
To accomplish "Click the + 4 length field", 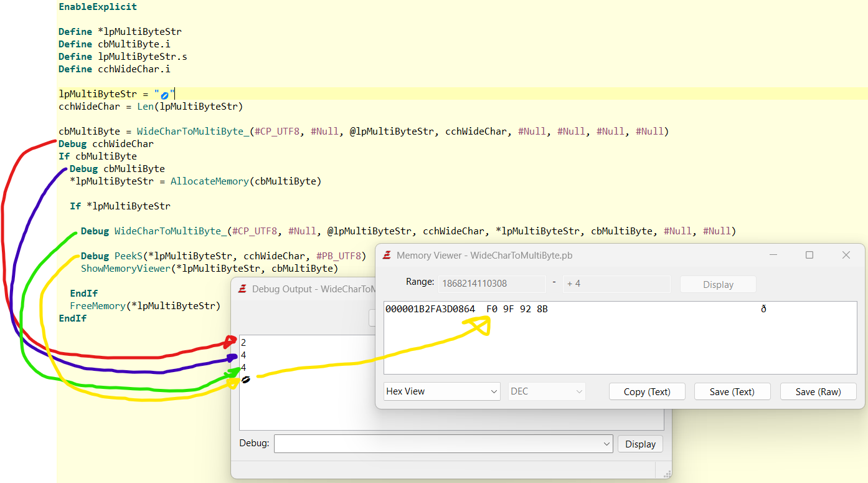I will pyautogui.click(x=616, y=284).
